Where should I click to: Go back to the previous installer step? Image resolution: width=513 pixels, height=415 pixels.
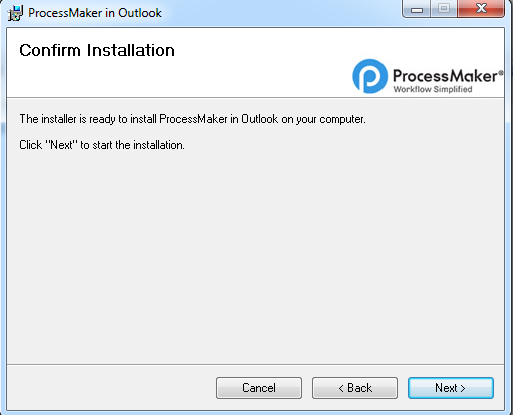355,388
